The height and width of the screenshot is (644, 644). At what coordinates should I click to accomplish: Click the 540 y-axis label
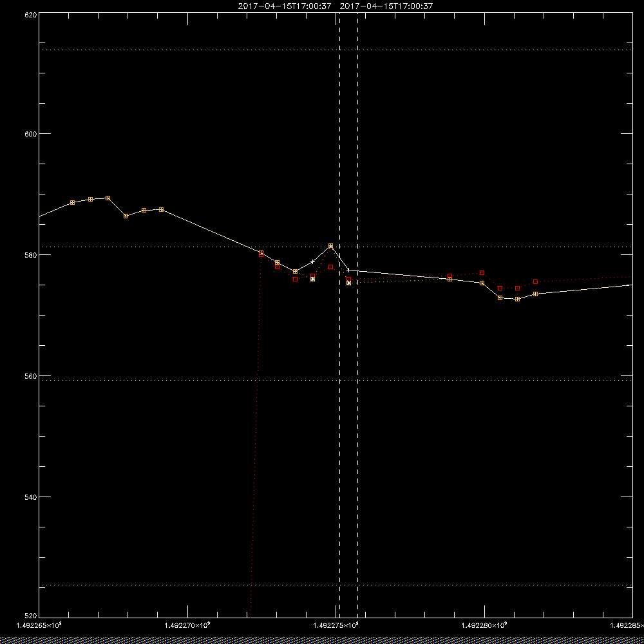click(32, 497)
